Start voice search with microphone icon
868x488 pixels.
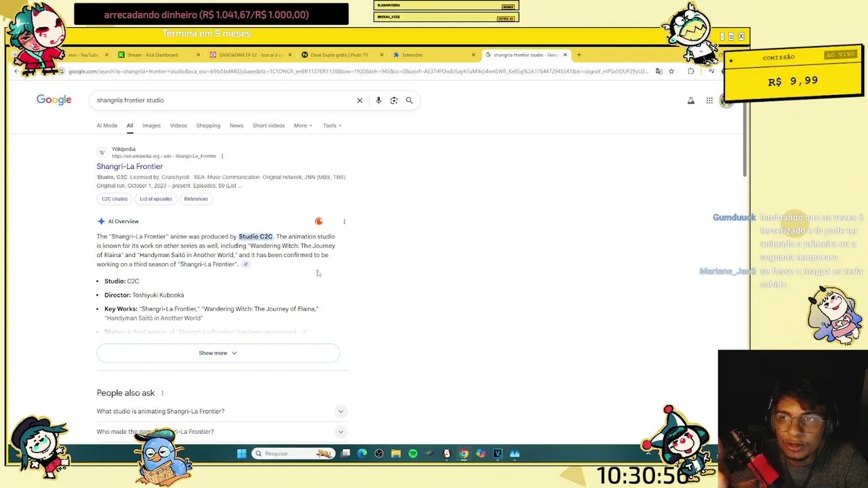(x=378, y=100)
